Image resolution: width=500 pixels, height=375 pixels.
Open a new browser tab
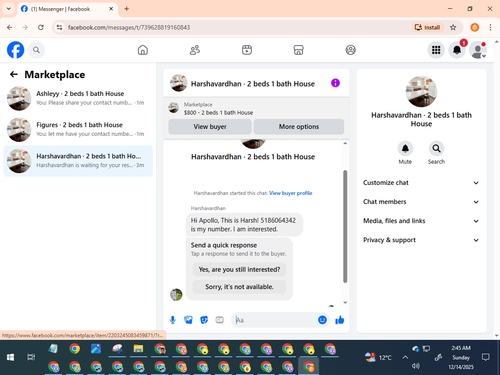point(126,9)
